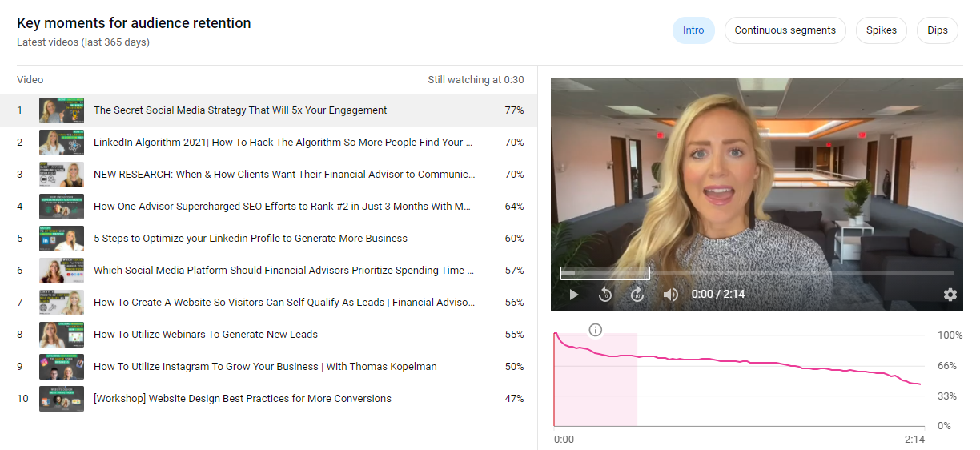Switch to the Spikes tab

pos(882,30)
